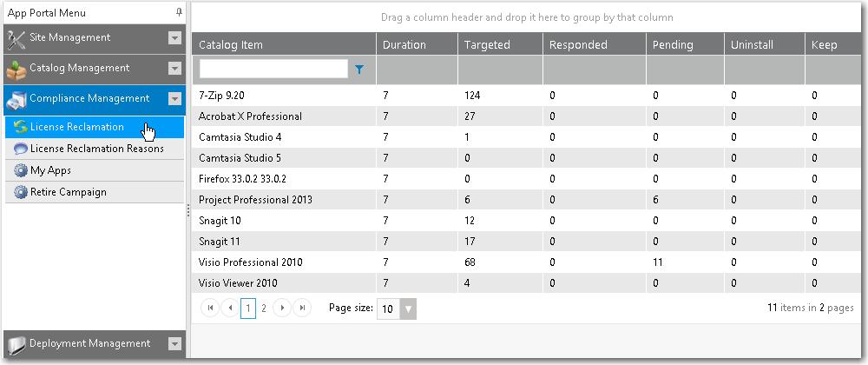Click the License Reclamation Reasons speech bubble icon
The height and width of the screenshot is (365, 868).
(x=21, y=149)
